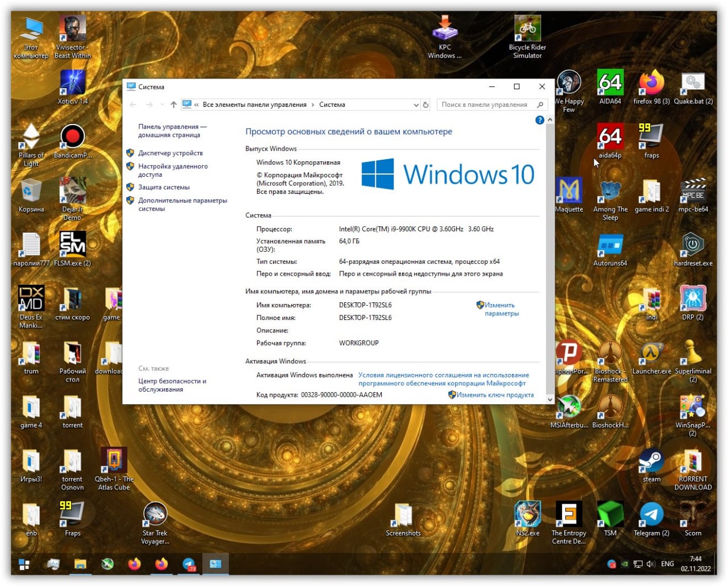The image size is (728, 586).
Task: Open Telegram from the taskbar
Action: coord(189,564)
